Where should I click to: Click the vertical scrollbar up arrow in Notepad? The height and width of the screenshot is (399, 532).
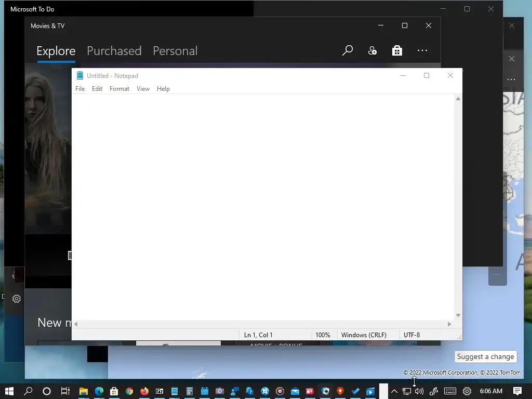pos(458,99)
